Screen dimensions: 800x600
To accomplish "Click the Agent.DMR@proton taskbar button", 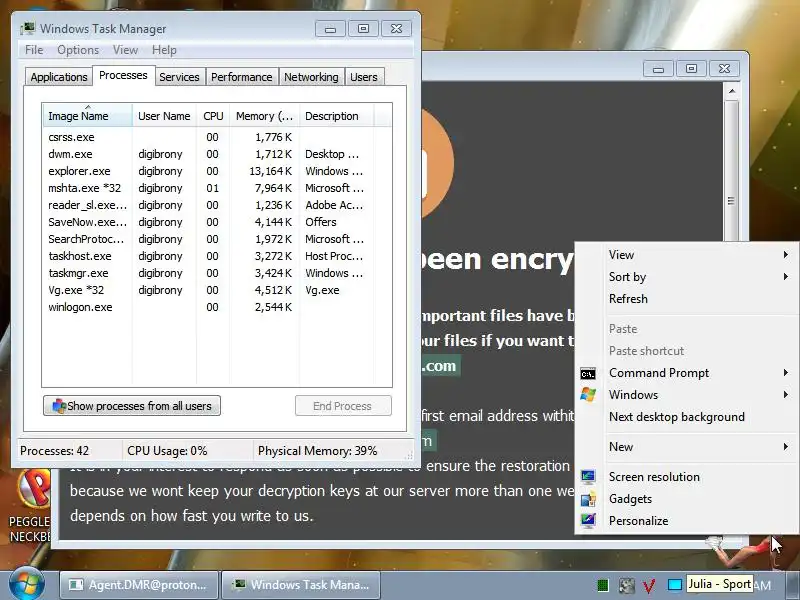I will coord(139,585).
